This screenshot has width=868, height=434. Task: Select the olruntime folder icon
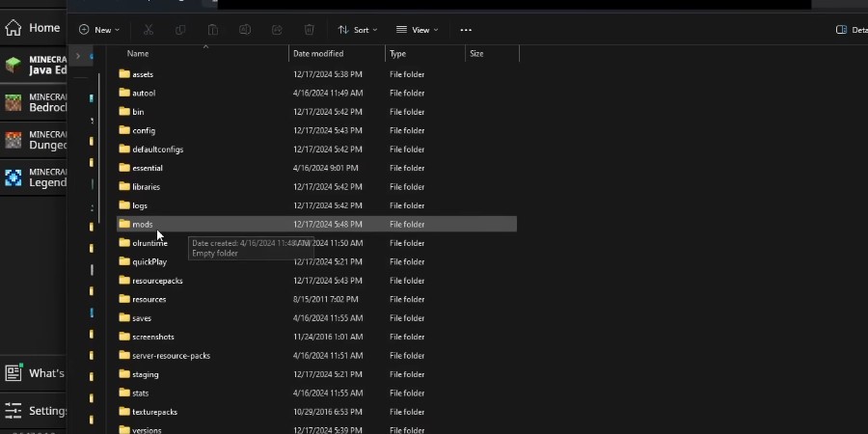(124, 242)
